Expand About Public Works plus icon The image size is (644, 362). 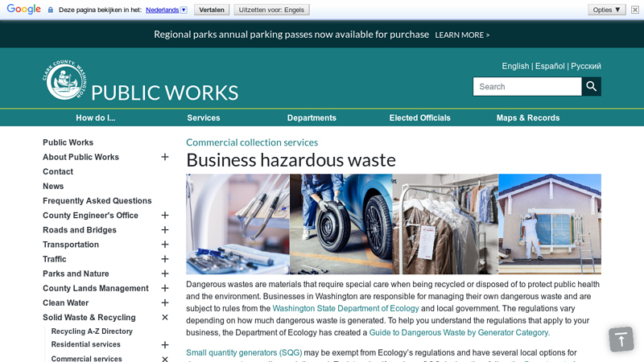click(165, 157)
